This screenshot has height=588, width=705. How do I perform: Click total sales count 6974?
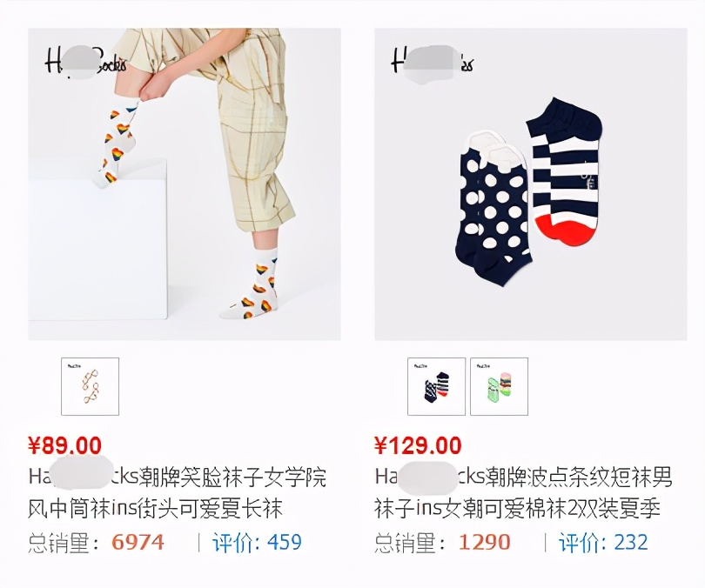pyautogui.click(x=138, y=543)
